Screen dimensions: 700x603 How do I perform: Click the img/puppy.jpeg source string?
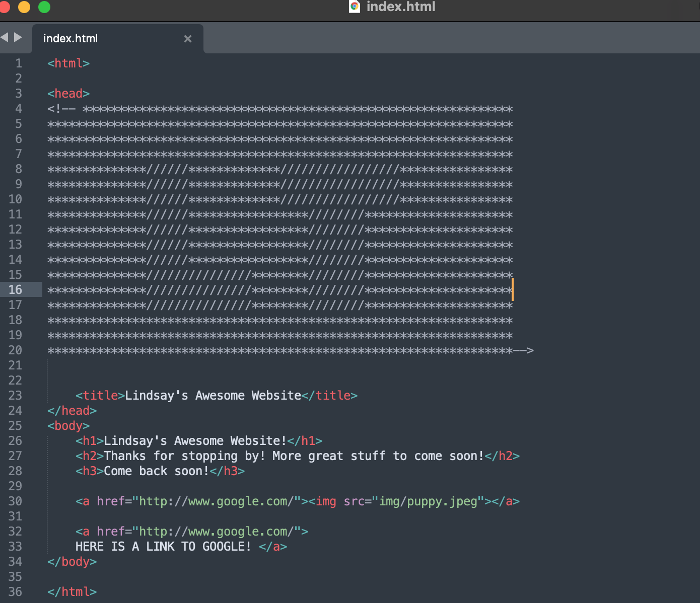point(428,501)
